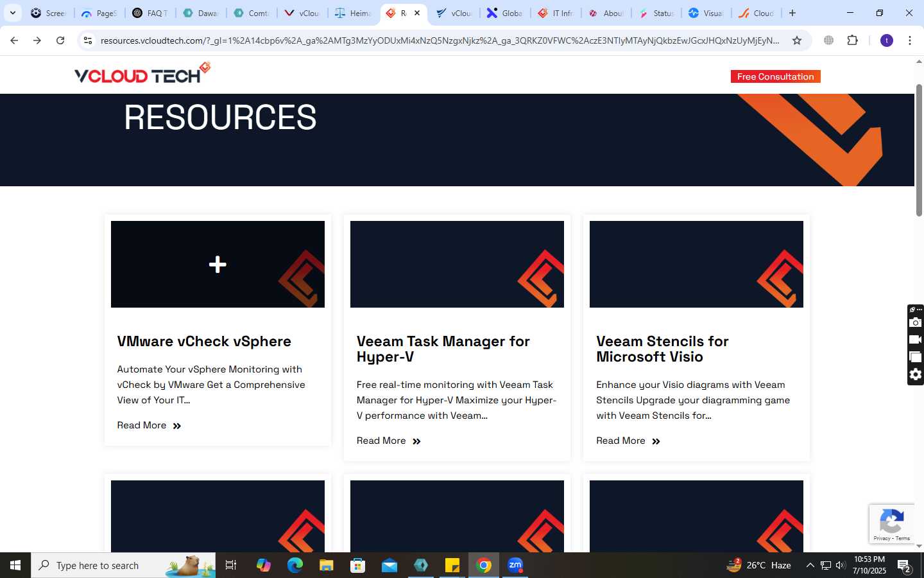
Task: Switch to the Screen tab
Action: click(x=48, y=13)
